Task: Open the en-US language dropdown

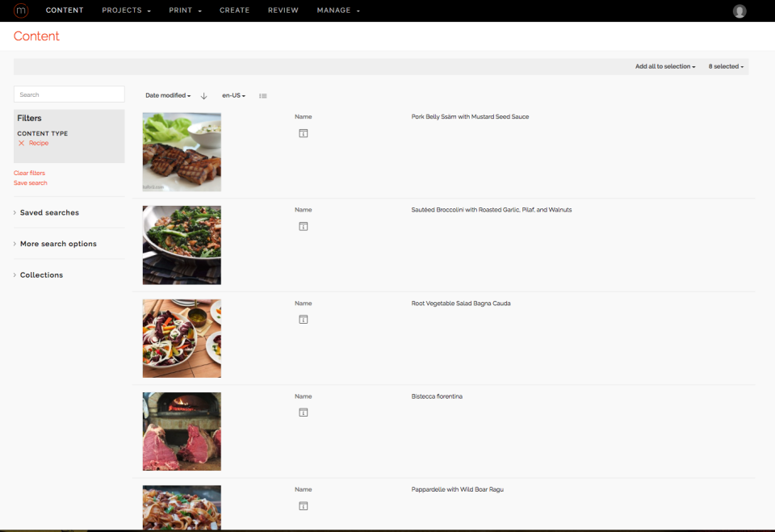Action: (234, 95)
